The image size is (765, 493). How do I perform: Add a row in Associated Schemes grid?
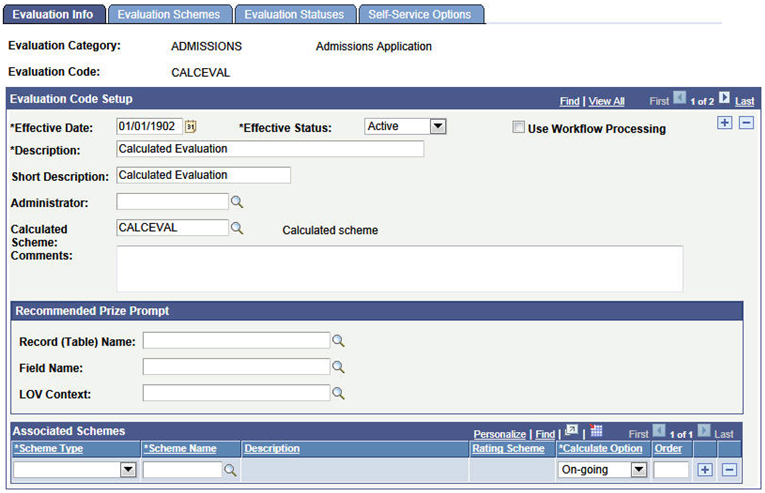click(705, 470)
